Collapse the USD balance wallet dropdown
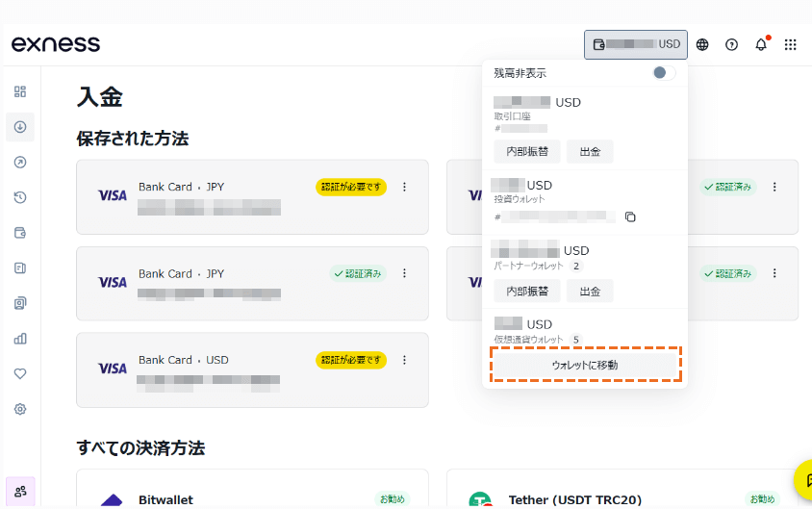The height and width of the screenshot is (509, 812). (x=636, y=44)
